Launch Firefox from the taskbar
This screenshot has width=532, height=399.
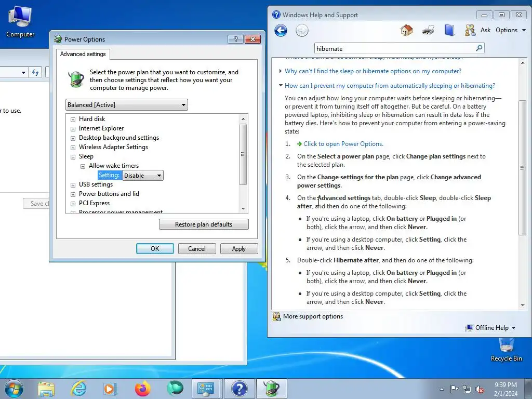[x=142, y=389]
